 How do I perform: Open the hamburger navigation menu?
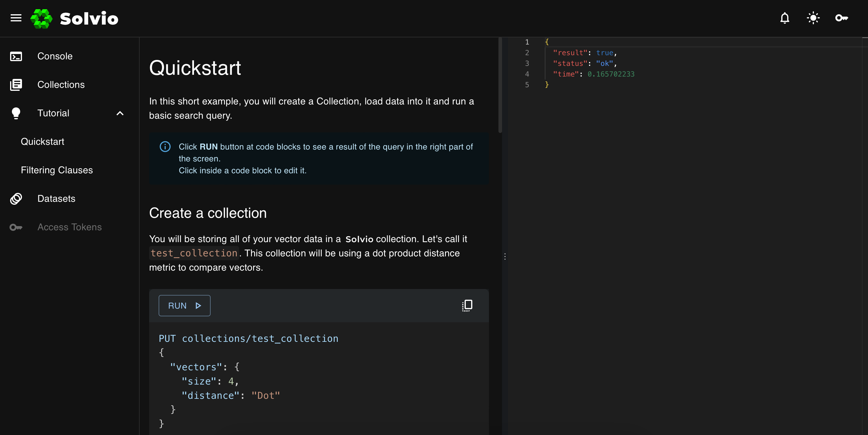(x=16, y=18)
